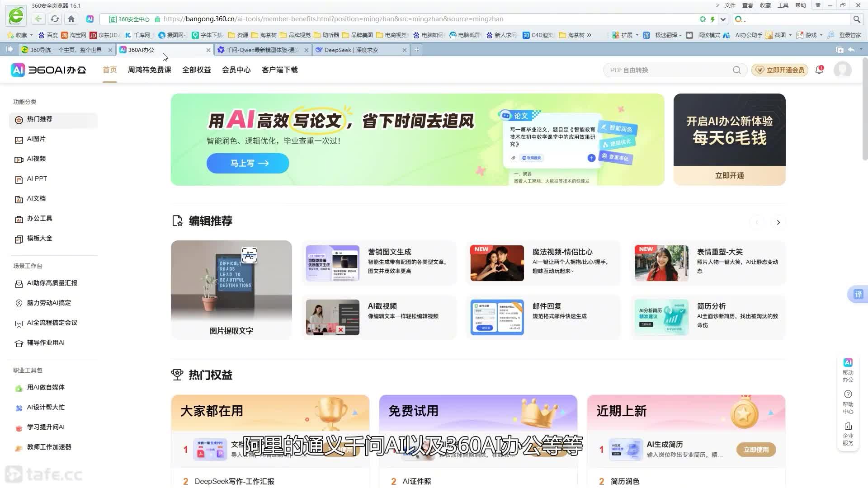Switch to 首页 navigation tab
This screenshot has width=868, height=488.
(x=110, y=70)
